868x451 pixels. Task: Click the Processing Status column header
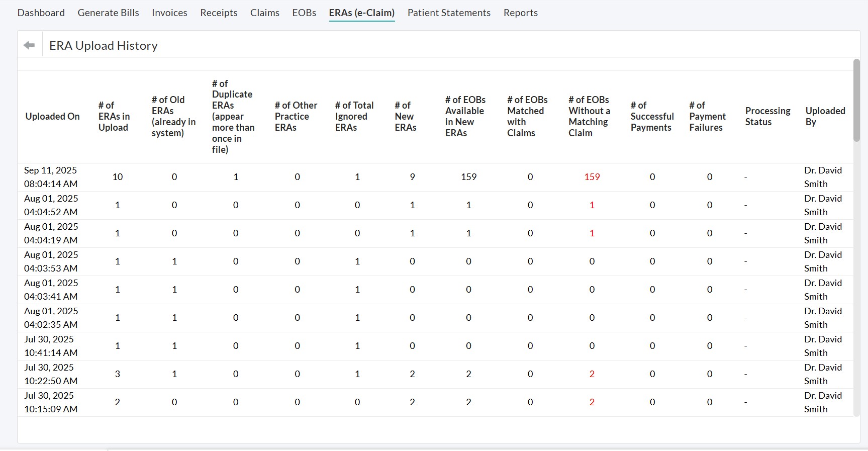click(767, 117)
